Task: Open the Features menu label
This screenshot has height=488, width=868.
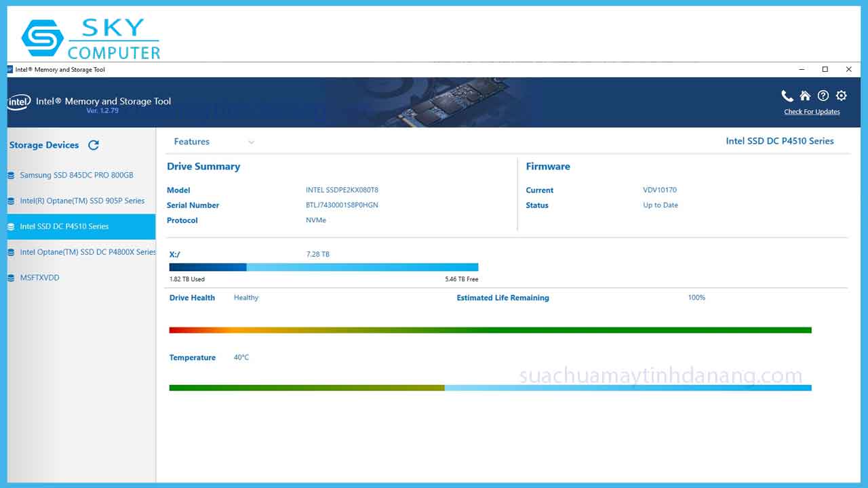Action: 192,142
